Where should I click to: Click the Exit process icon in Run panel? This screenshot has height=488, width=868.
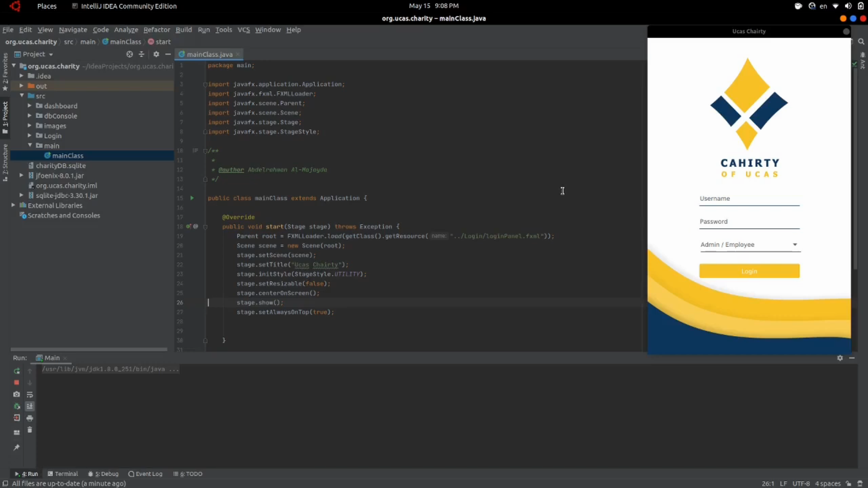click(17, 418)
